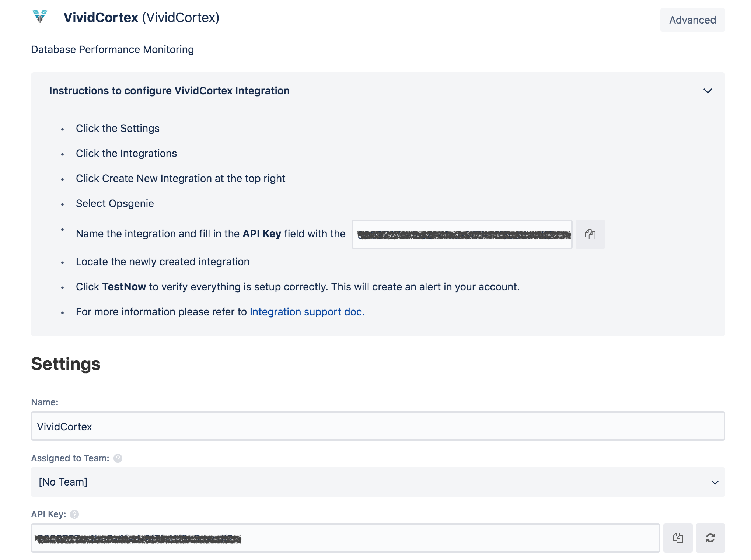Open the Integration support doc link
Viewport: 751px width, 560px height.
click(x=307, y=312)
